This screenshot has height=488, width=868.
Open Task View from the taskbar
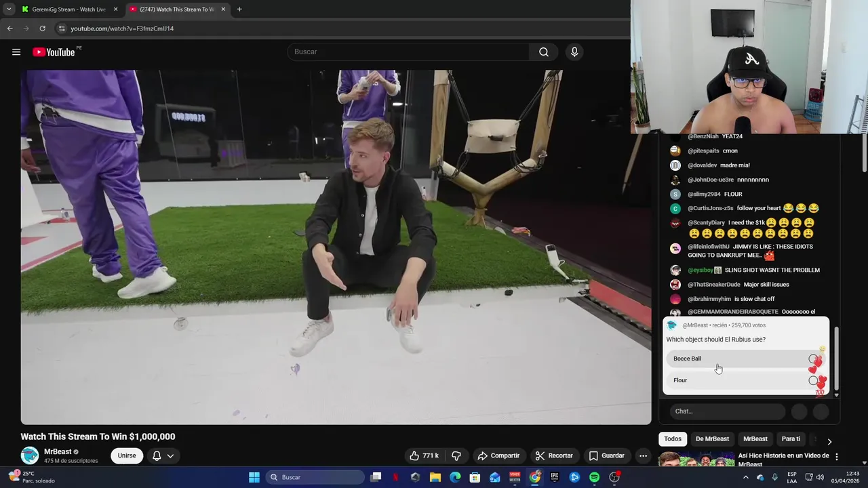click(x=376, y=477)
